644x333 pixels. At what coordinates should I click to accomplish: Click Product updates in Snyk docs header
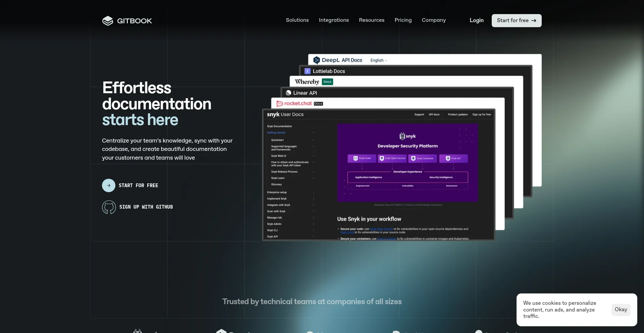458,115
